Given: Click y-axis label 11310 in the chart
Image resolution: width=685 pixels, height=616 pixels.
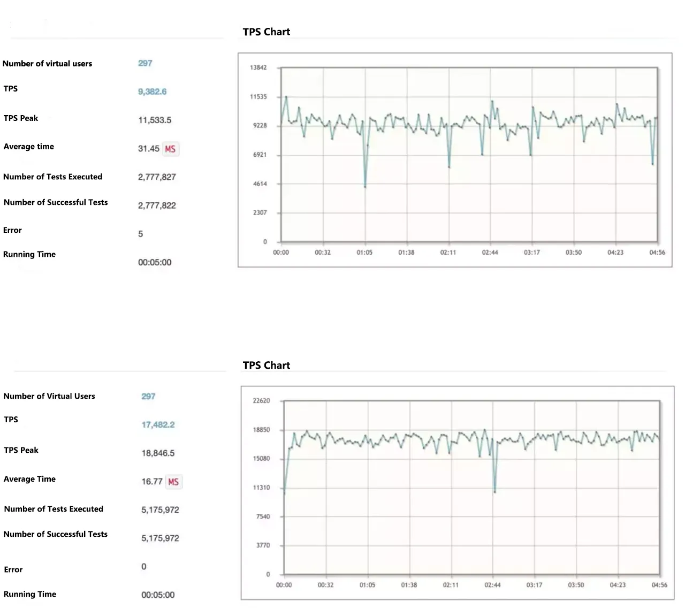Looking at the screenshot, I should [x=261, y=488].
